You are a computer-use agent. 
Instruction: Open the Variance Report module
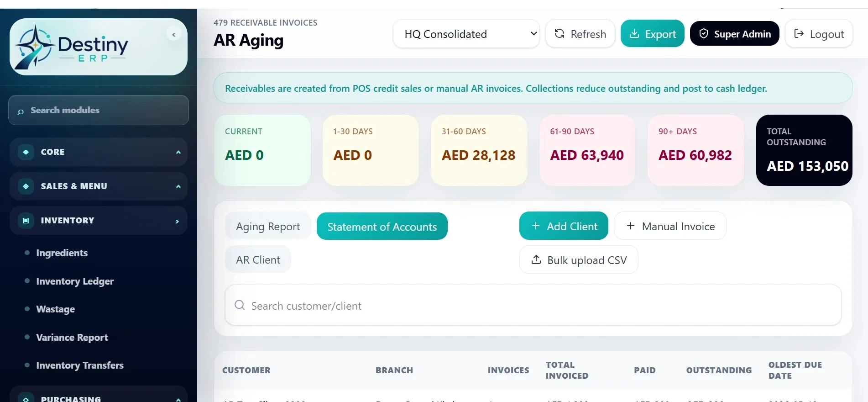(72, 337)
